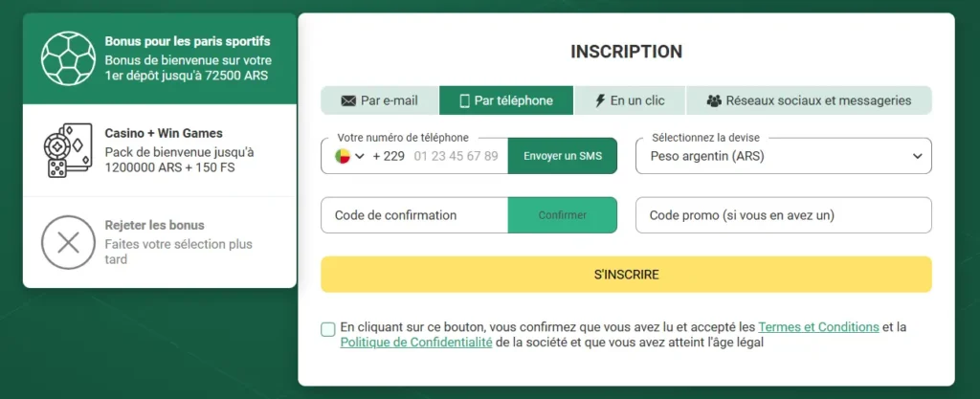980x399 pixels.
Task: Click the yellow S'INSCRIRE button
Action: (626, 274)
